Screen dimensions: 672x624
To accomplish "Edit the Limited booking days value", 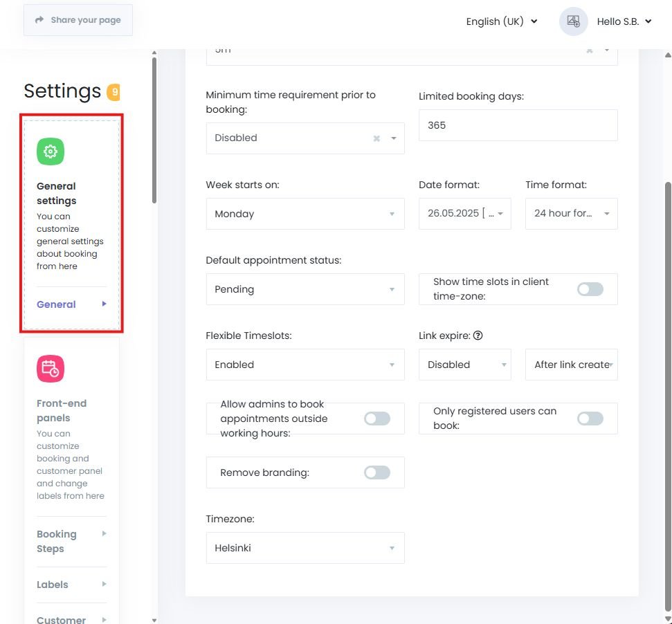I will click(518, 125).
